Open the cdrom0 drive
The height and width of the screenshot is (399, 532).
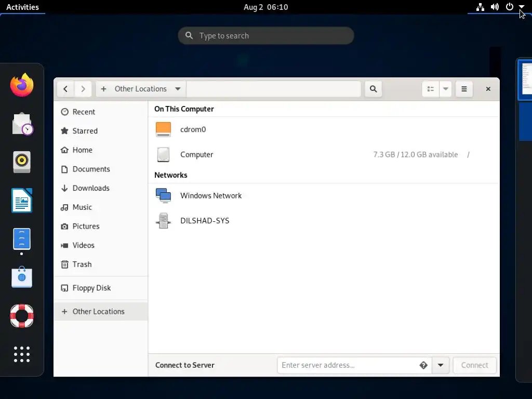pos(324,129)
